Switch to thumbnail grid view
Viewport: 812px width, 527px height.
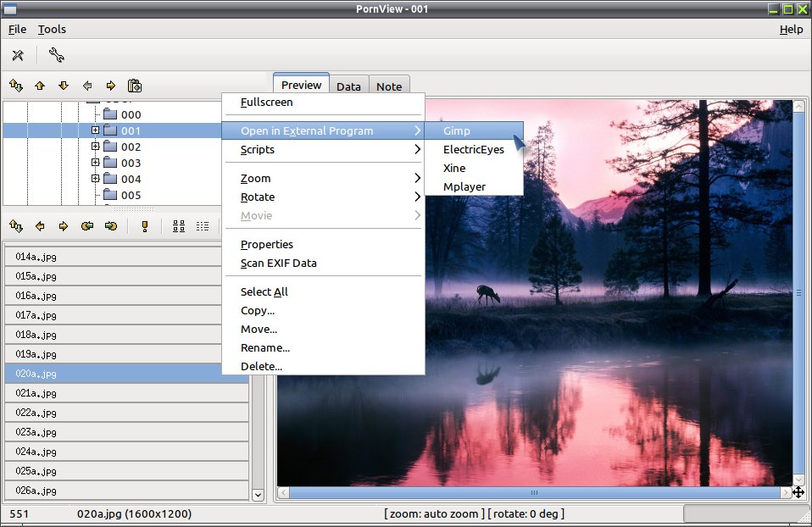(x=179, y=226)
